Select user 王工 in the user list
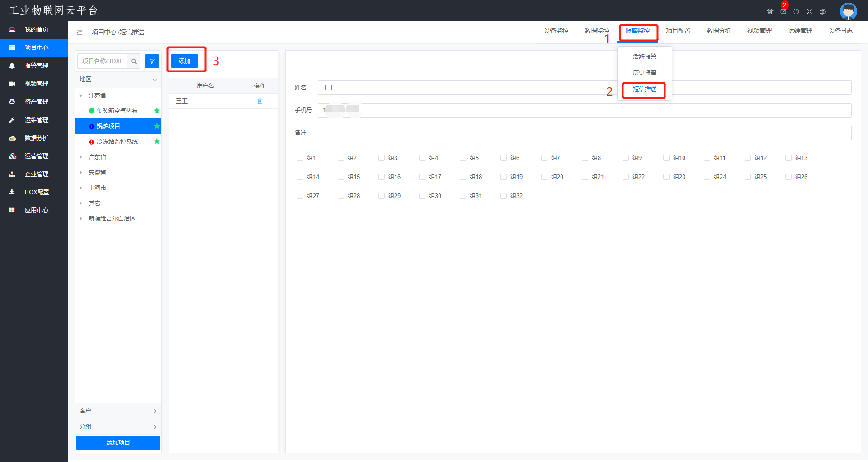 click(x=182, y=101)
